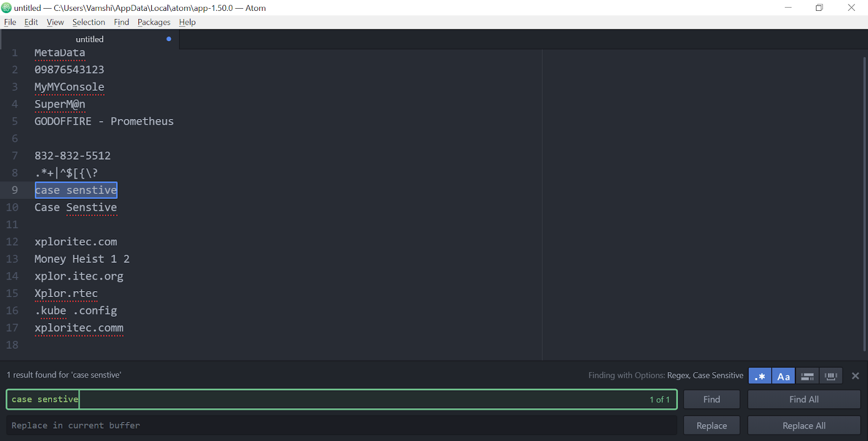Image resolution: width=868 pixels, height=441 pixels.
Task: Open the Help menu
Action: pos(187,22)
